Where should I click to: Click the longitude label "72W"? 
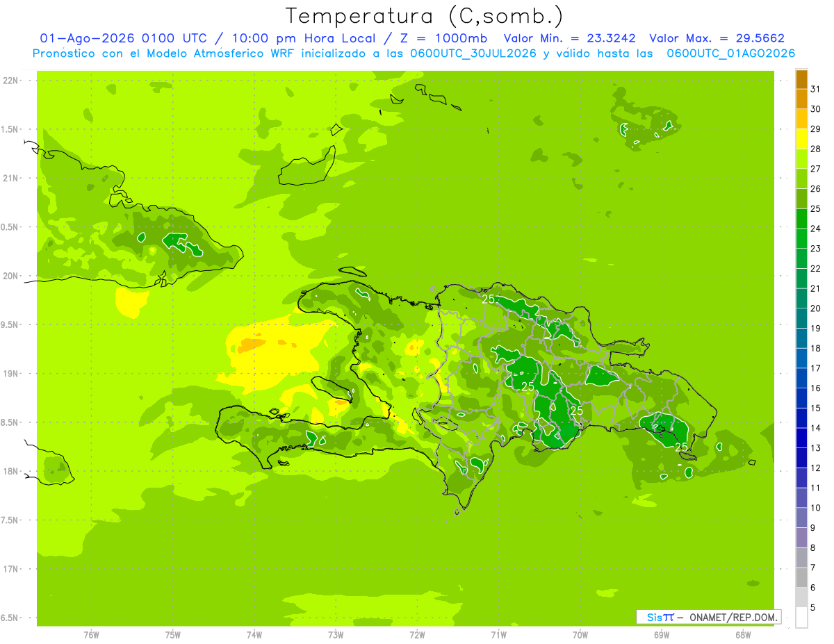[417, 635]
